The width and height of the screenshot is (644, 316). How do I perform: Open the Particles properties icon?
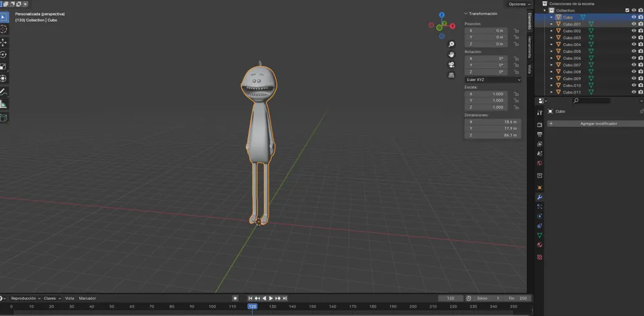[540, 207]
